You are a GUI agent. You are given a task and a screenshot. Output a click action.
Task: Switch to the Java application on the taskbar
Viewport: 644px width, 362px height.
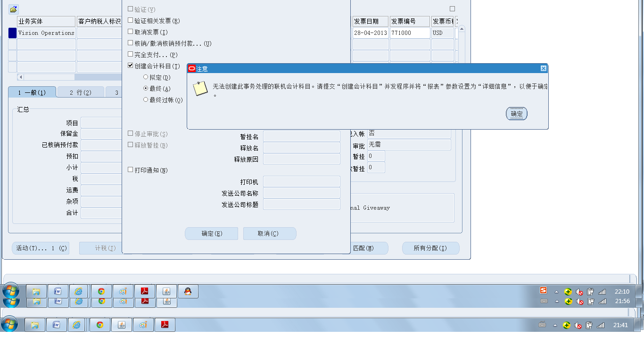[x=166, y=291]
